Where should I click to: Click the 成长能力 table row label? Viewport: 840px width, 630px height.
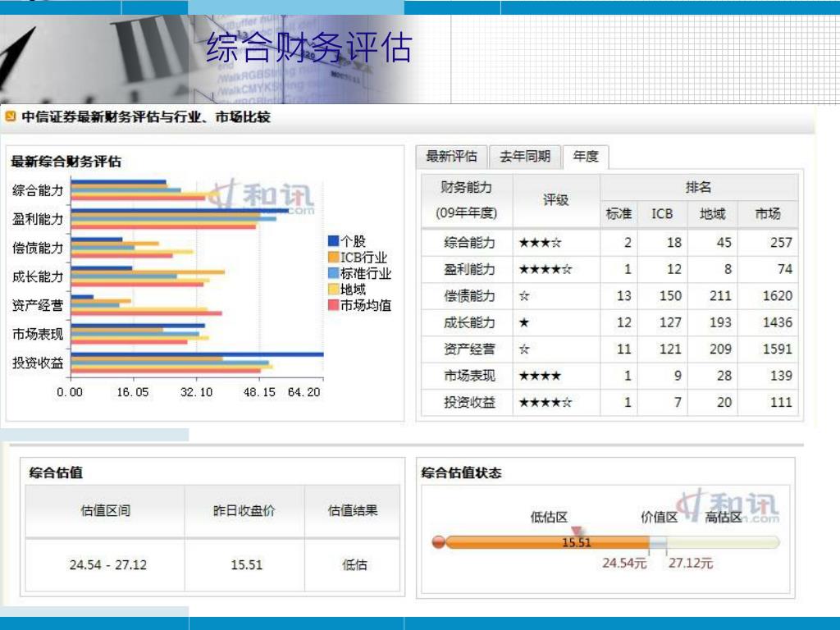pyautogui.click(x=469, y=322)
